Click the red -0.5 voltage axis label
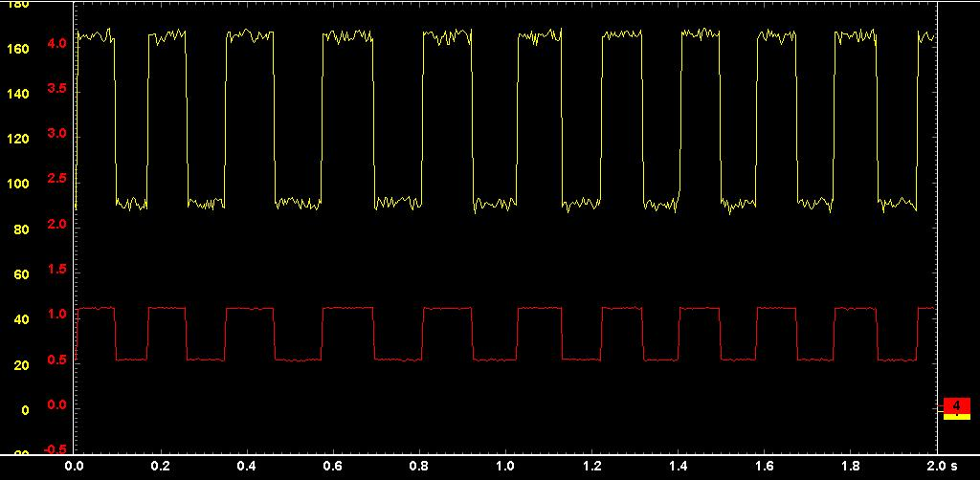980x480 pixels. pyautogui.click(x=55, y=449)
